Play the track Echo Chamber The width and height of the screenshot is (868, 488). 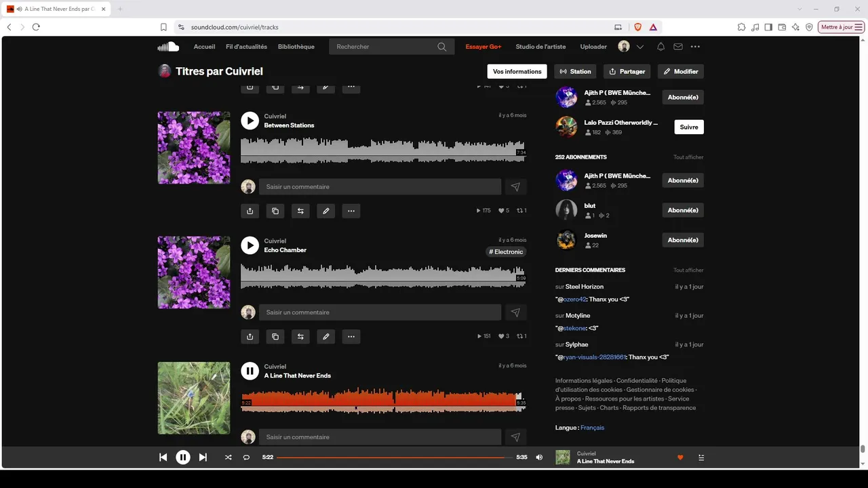pos(250,245)
